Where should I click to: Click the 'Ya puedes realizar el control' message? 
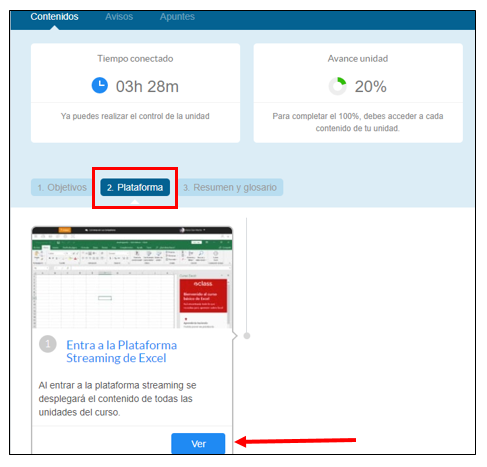[135, 116]
